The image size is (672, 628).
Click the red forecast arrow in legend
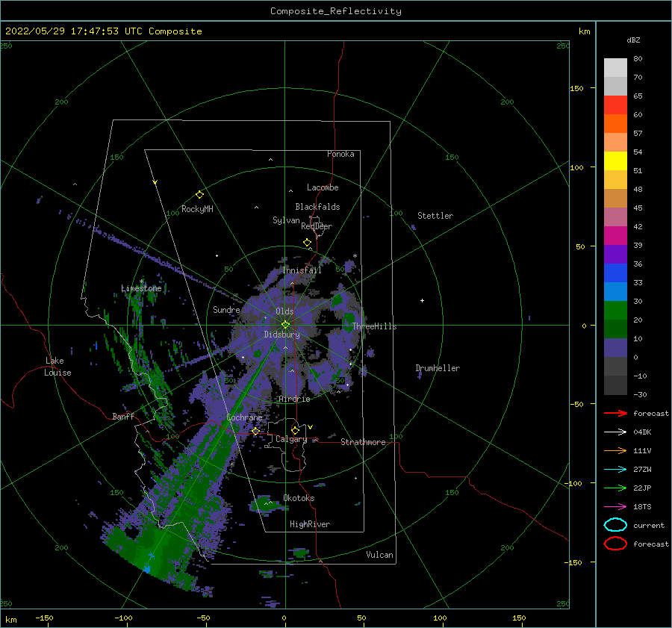point(615,413)
